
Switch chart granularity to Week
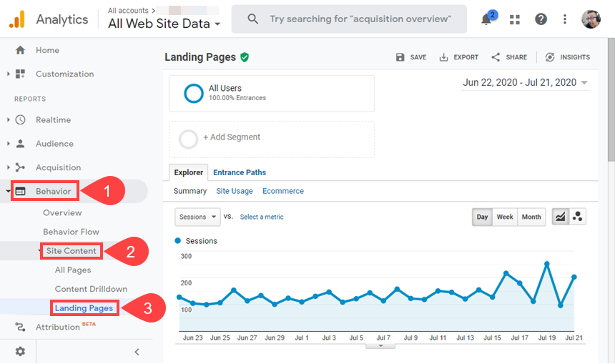[x=505, y=217]
